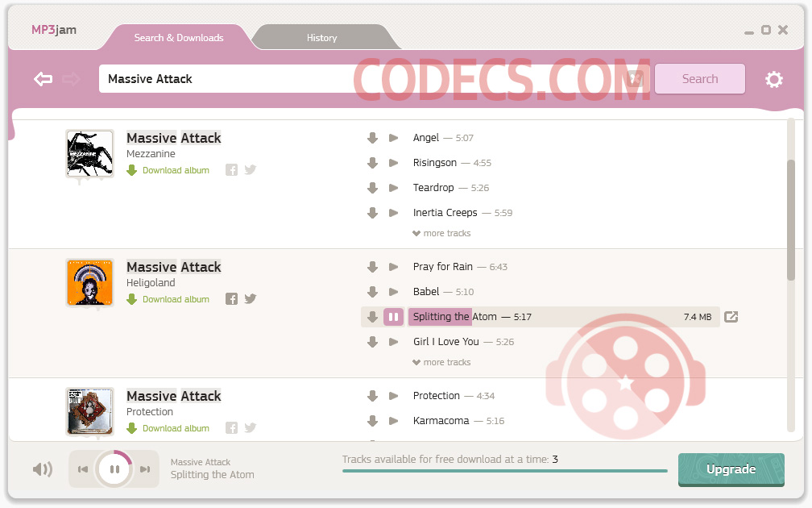
Task: Play the Inertia Creeps track
Action: 394,213
